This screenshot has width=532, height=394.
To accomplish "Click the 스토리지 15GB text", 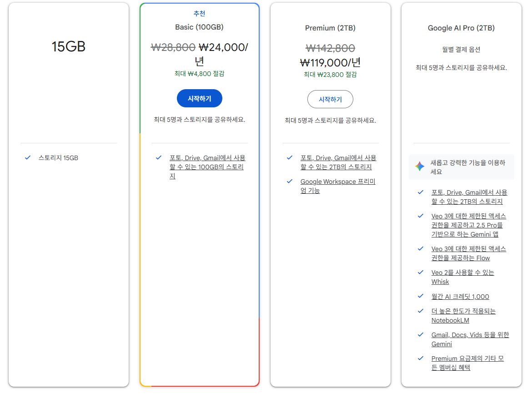I will [x=58, y=158].
